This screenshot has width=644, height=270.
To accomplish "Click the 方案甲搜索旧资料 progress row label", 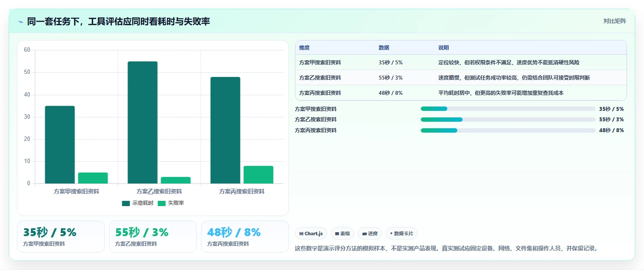I will click(x=315, y=109).
